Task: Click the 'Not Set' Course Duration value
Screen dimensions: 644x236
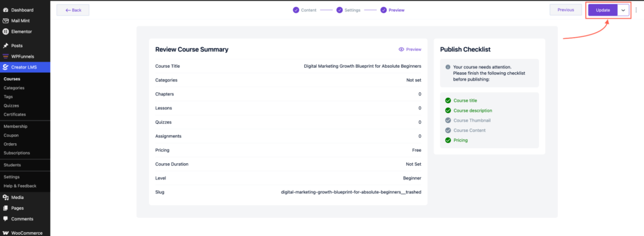Action: (x=414, y=164)
